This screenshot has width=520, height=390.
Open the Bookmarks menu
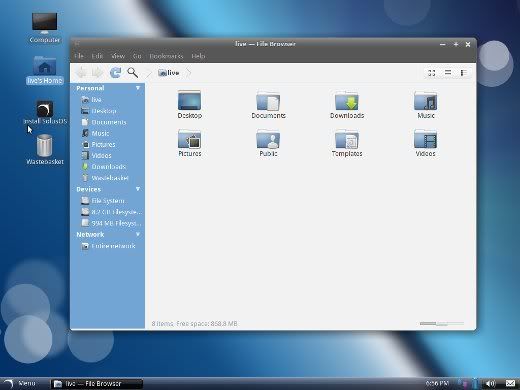[x=166, y=56]
